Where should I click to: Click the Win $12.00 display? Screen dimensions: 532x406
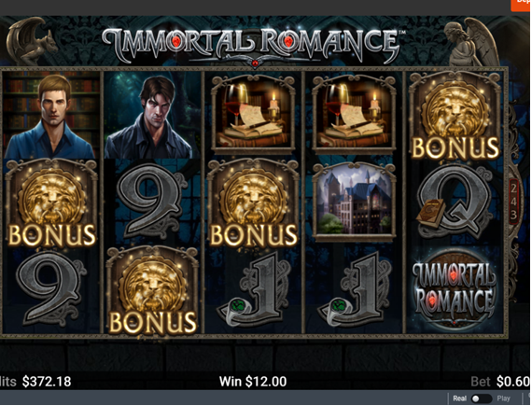(x=253, y=382)
